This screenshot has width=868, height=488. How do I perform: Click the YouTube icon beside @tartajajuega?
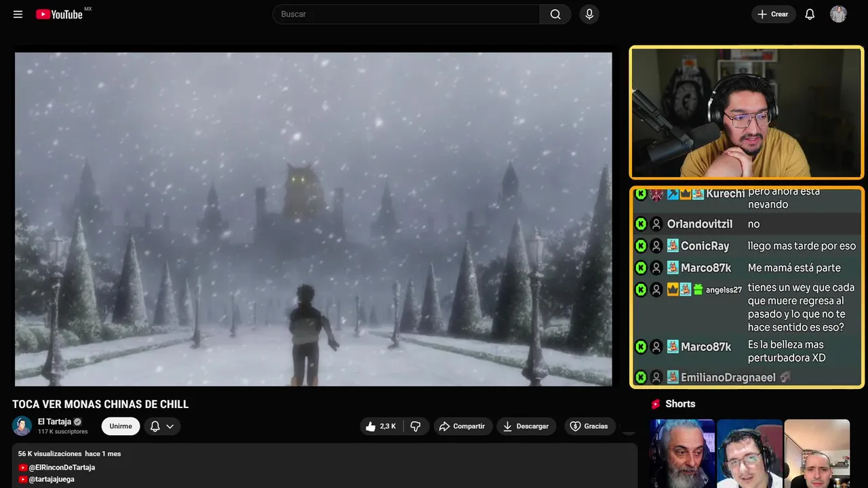click(x=23, y=479)
